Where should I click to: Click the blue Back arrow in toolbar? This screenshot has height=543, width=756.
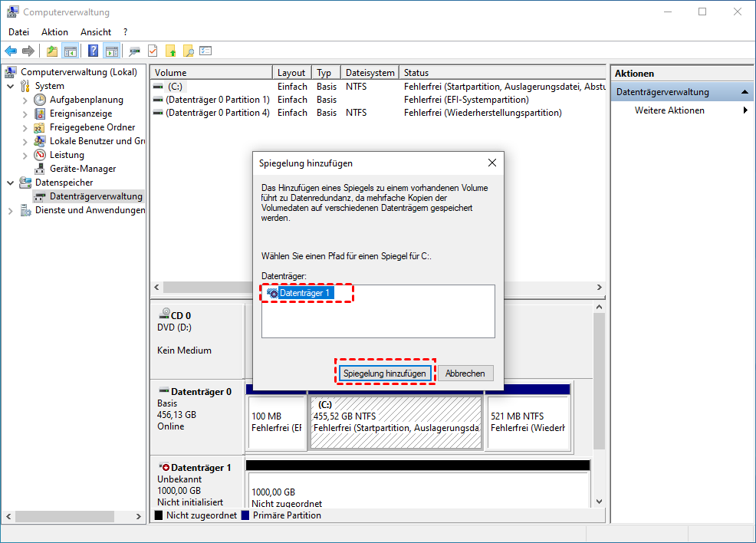[11, 51]
